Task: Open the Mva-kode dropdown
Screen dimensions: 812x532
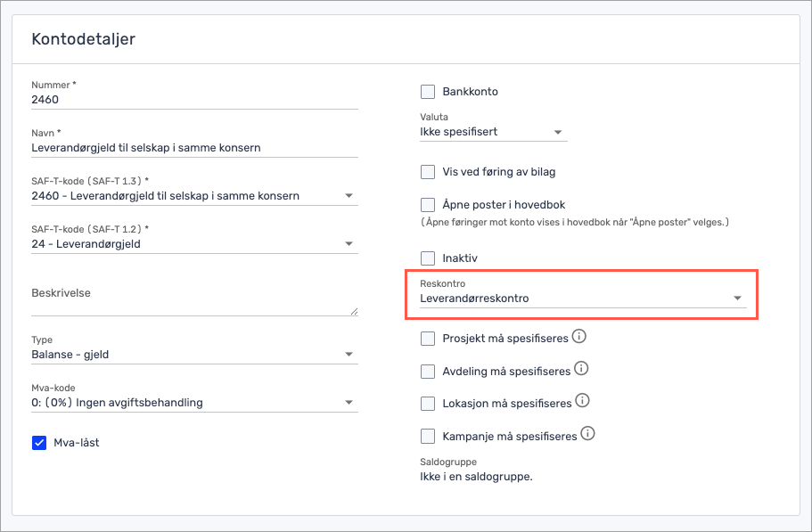Action: (194, 403)
